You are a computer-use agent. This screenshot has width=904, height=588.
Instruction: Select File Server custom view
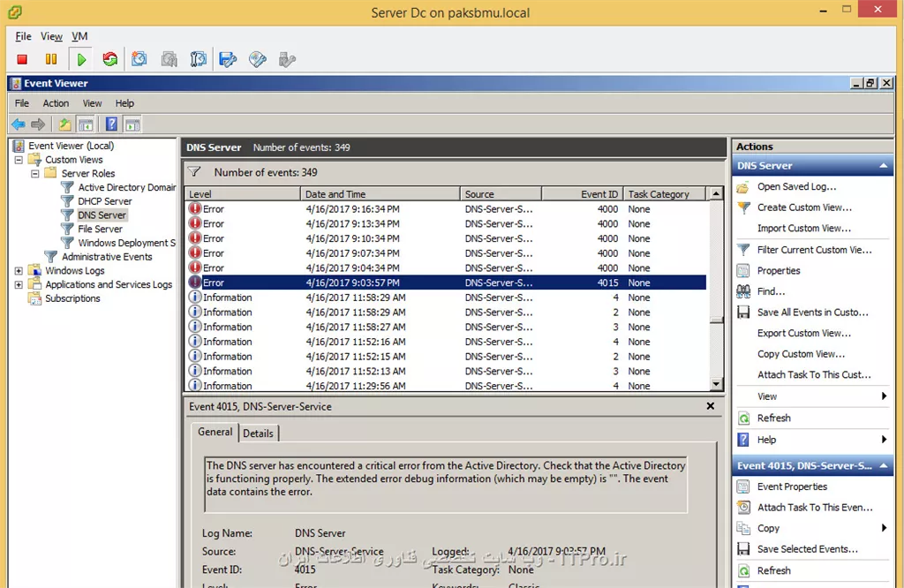100,229
